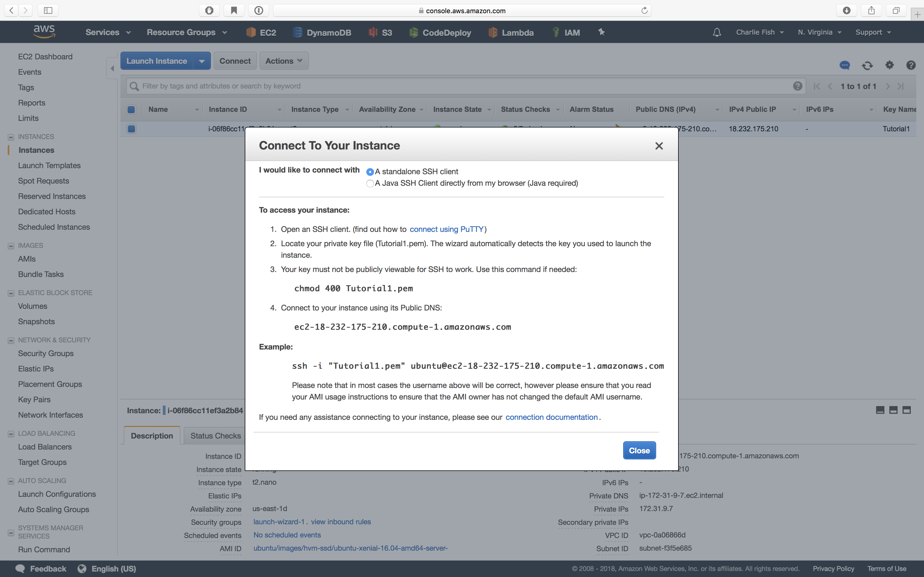This screenshot has height=577, width=924.
Task: Open the instances help question mark icon
Action: (x=911, y=65)
